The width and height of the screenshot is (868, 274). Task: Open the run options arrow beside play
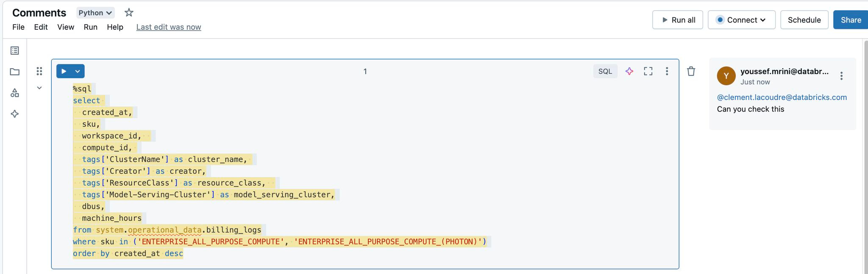(x=78, y=71)
